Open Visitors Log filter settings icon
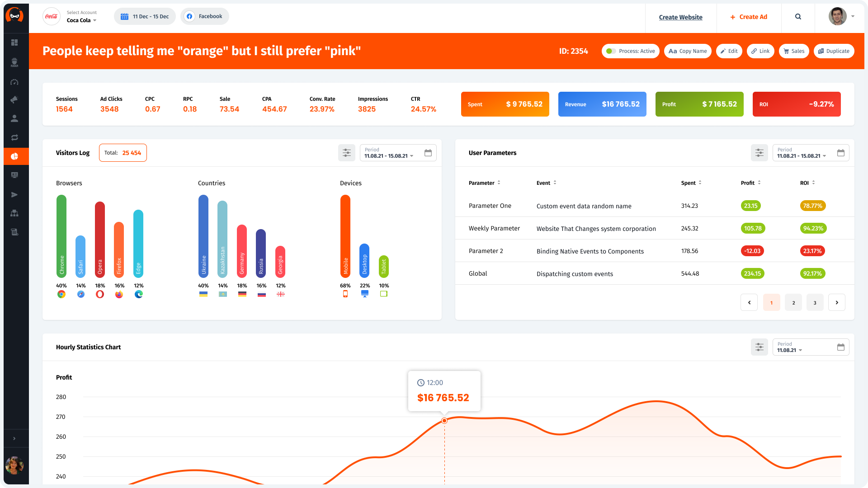This screenshot has width=868, height=488. point(346,153)
